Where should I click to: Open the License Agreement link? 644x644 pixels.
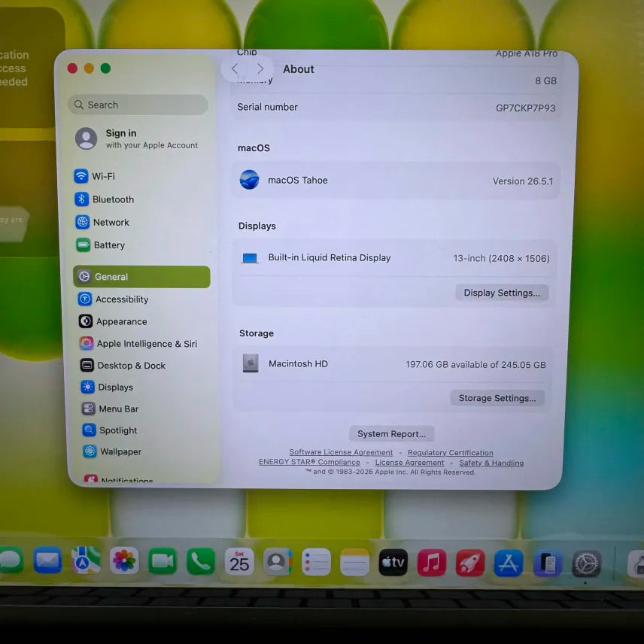point(409,463)
